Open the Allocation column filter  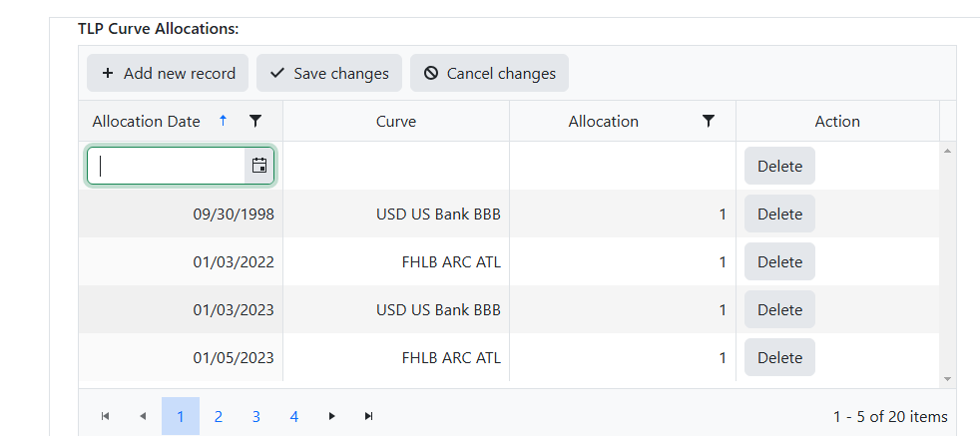[x=709, y=121]
